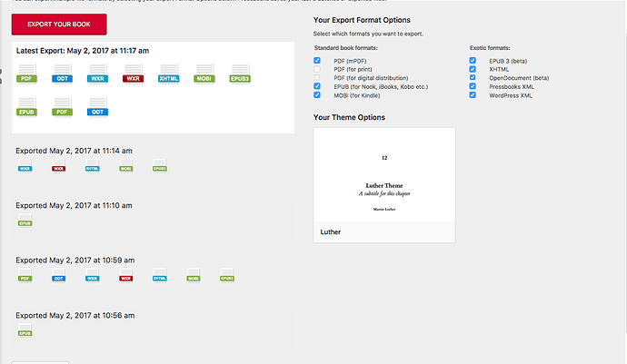
Task: Download blue WXR from the 10:59 am export
Action: (93, 275)
